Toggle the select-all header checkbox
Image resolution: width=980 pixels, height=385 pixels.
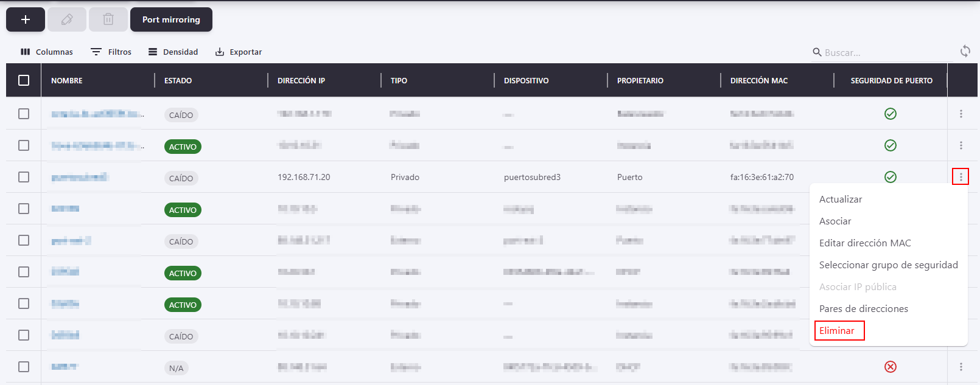[x=24, y=80]
